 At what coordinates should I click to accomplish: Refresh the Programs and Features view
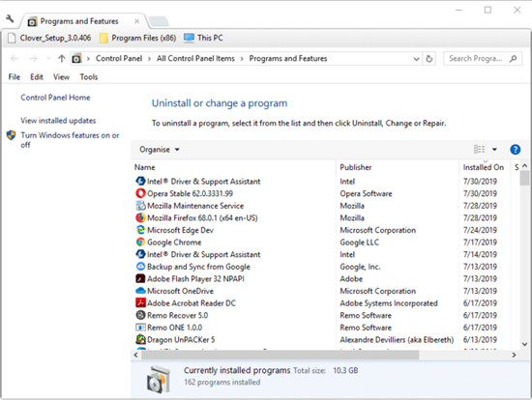(x=429, y=59)
